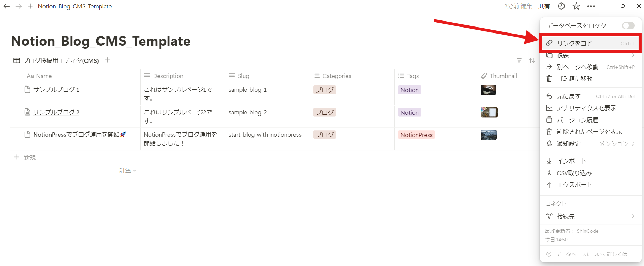The width and height of the screenshot is (644, 266).
Task: Click the back navigation arrow
Action: 6,6
